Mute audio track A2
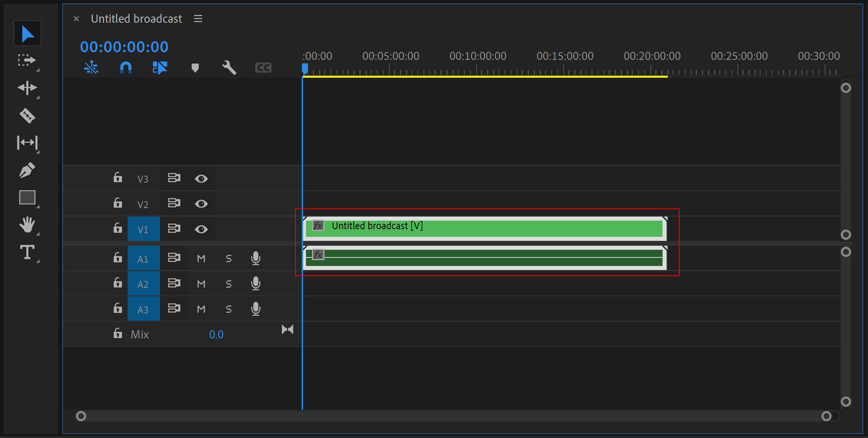868x438 pixels. point(201,284)
